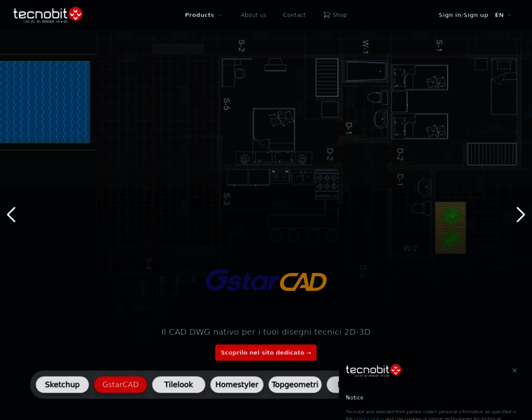Select the Sketchup product pill
The width and height of the screenshot is (532, 420).
click(62, 384)
